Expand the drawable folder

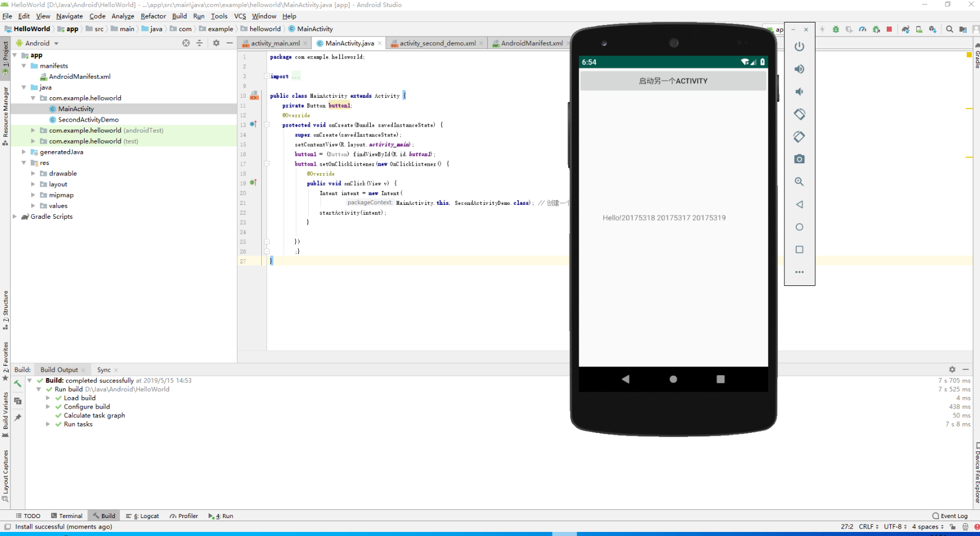(33, 174)
